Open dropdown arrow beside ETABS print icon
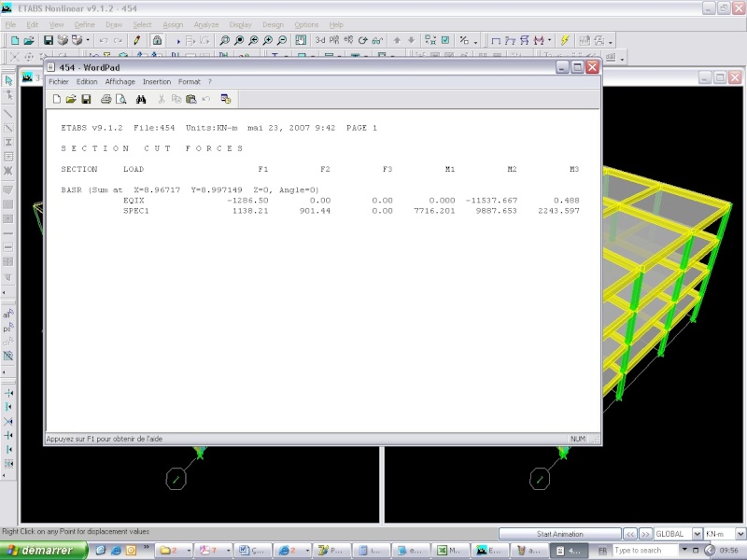This screenshot has width=747, height=560. (88, 40)
